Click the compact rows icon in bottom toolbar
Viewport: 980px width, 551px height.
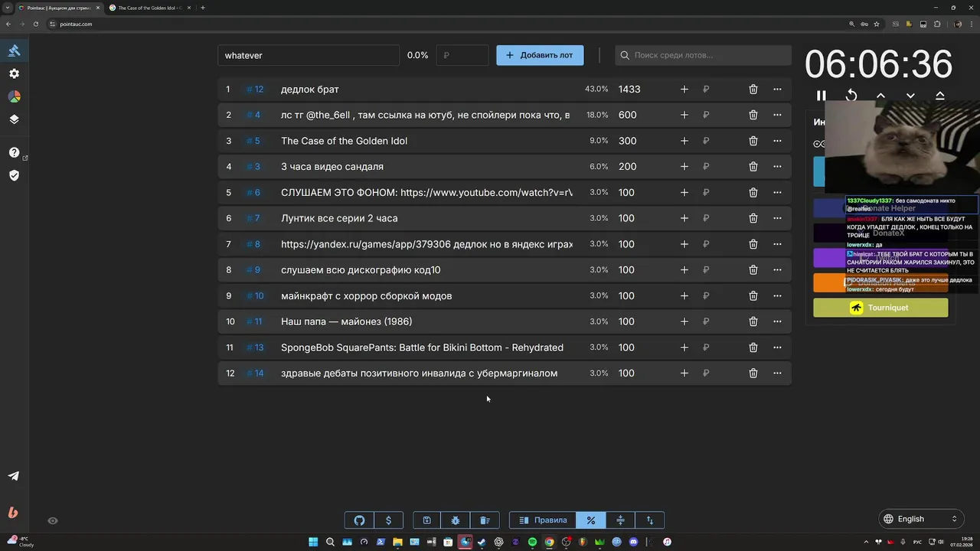pyautogui.click(x=620, y=520)
